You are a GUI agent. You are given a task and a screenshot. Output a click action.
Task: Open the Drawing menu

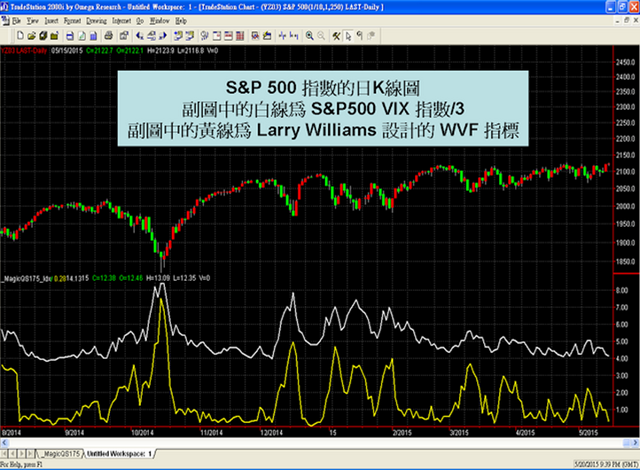(x=96, y=20)
